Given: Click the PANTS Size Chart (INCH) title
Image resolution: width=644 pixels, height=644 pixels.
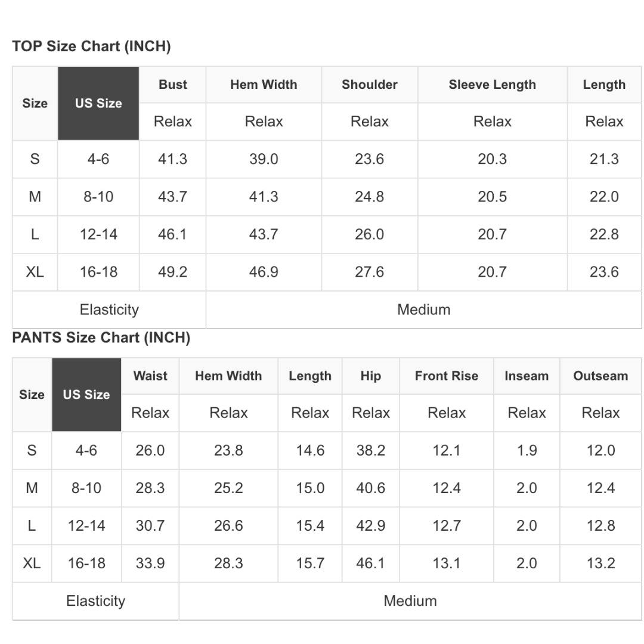Looking at the screenshot, I should pos(101,338).
